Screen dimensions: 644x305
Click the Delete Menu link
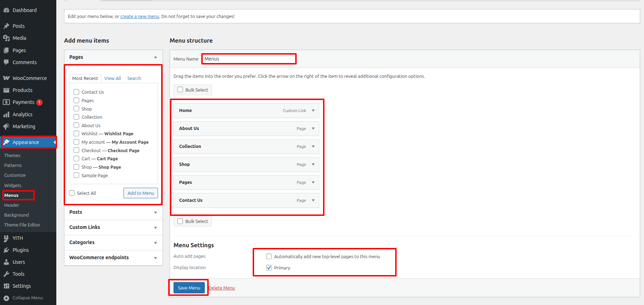(x=222, y=288)
